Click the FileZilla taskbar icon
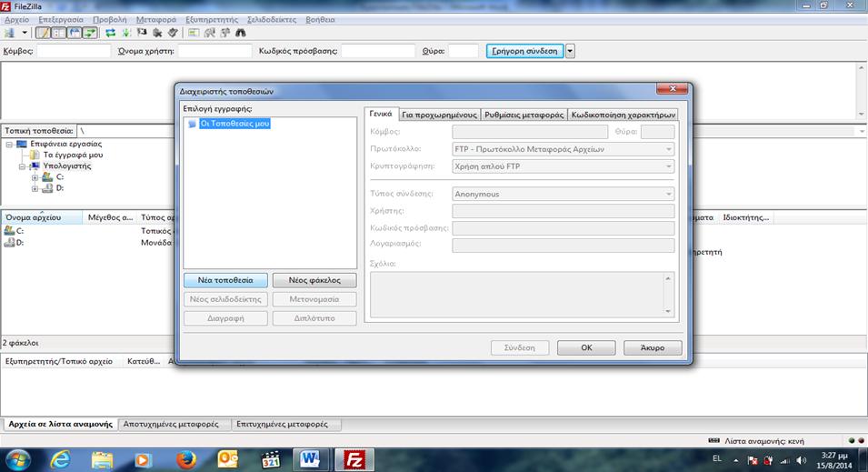 coord(354,460)
